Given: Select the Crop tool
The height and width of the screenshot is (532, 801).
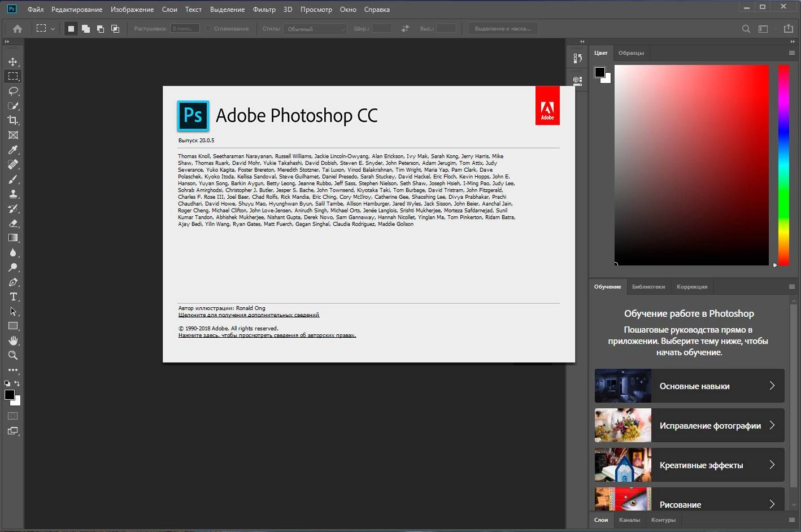Looking at the screenshot, I should click(13, 120).
